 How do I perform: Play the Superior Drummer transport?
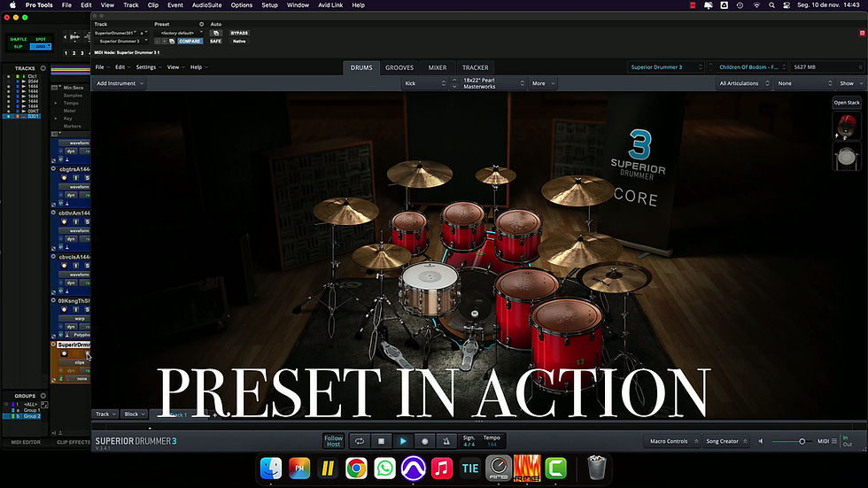coord(403,441)
